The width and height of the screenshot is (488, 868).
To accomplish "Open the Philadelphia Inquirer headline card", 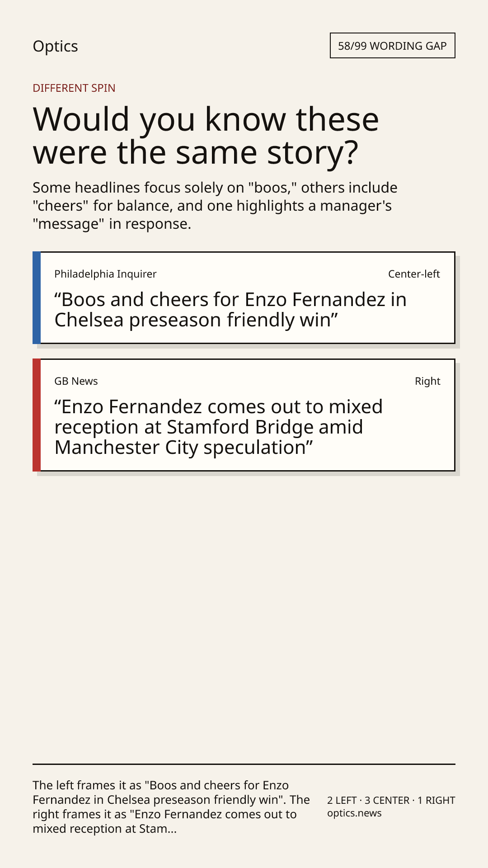I will (x=244, y=297).
